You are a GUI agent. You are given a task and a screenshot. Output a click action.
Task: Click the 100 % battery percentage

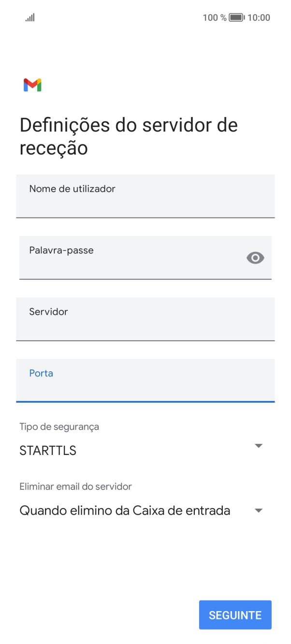click(212, 17)
